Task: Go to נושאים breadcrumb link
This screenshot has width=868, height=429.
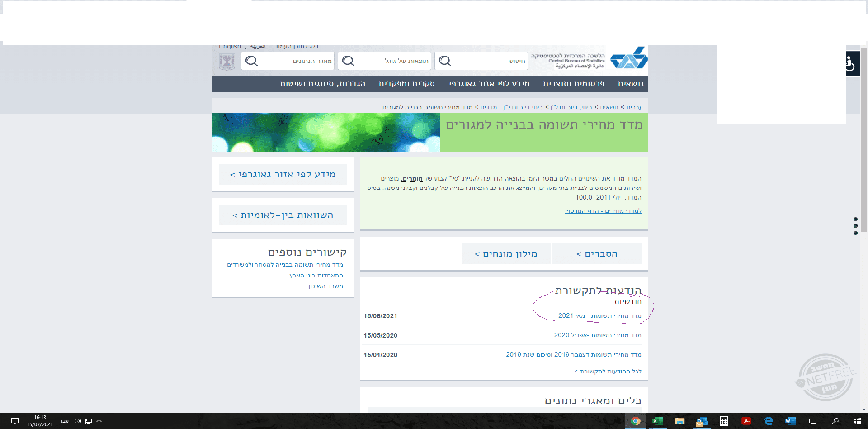Action: 609,107
